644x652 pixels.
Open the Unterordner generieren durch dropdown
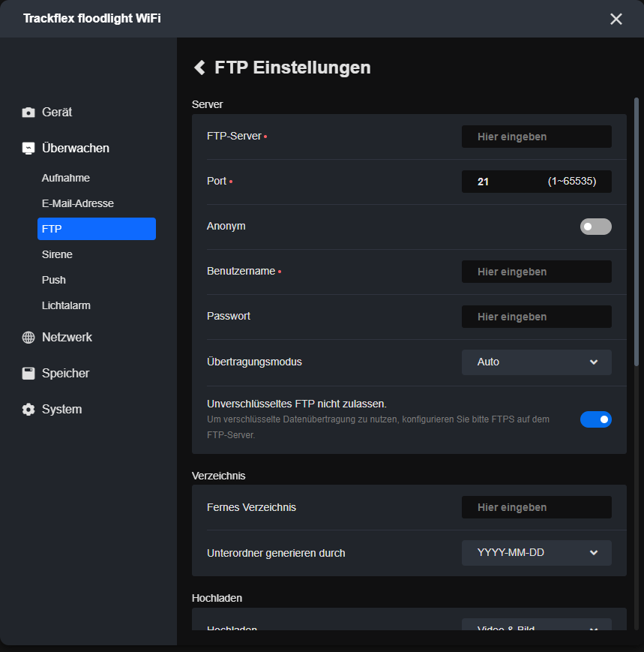(x=536, y=553)
